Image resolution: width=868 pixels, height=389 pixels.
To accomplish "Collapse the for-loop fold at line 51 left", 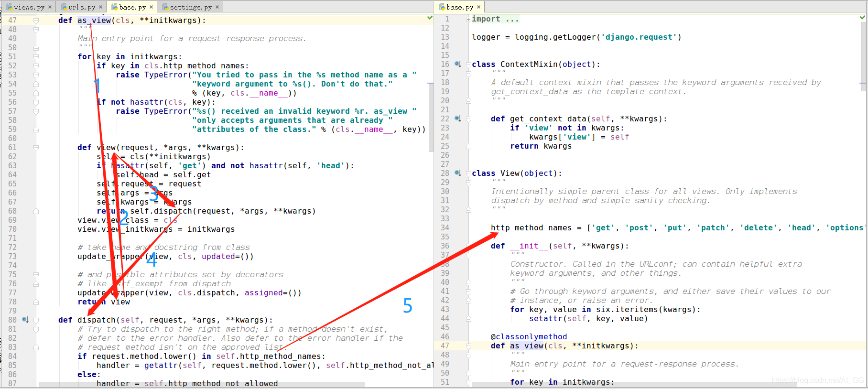I will click(x=36, y=56).
